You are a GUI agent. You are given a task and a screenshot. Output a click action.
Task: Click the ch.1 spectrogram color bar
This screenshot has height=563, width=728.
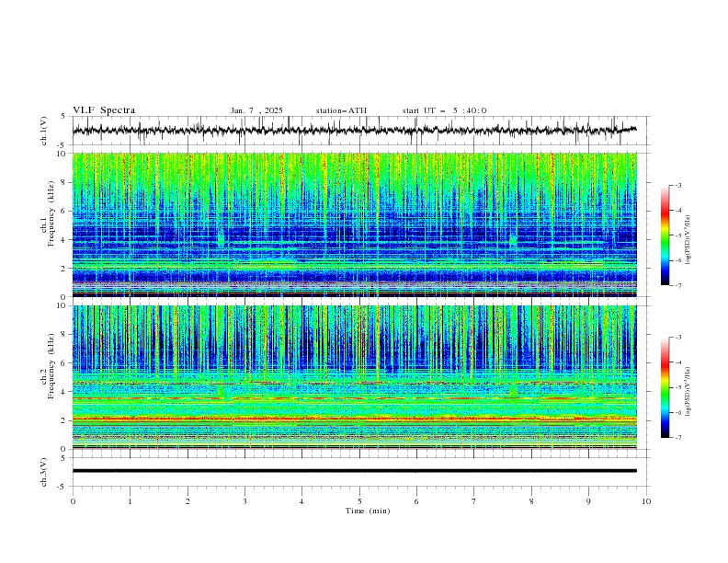tap(665, 236)
